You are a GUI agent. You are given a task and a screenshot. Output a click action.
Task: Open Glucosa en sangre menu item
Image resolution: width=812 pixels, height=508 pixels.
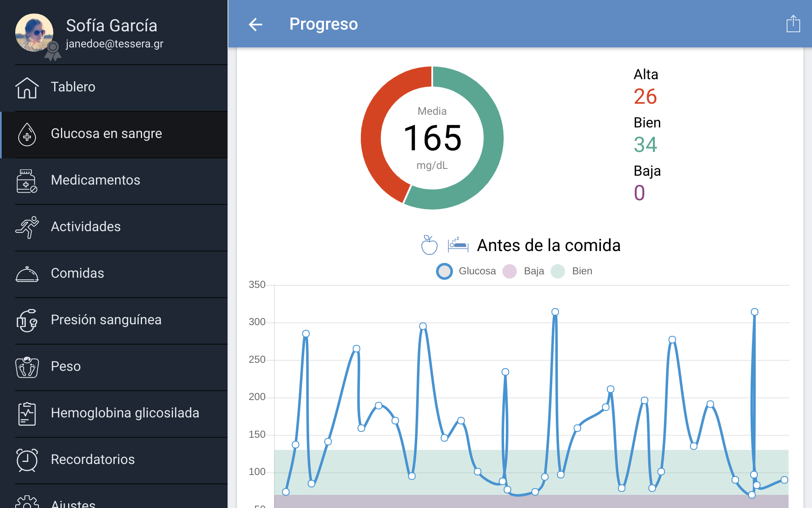point(106,134)
